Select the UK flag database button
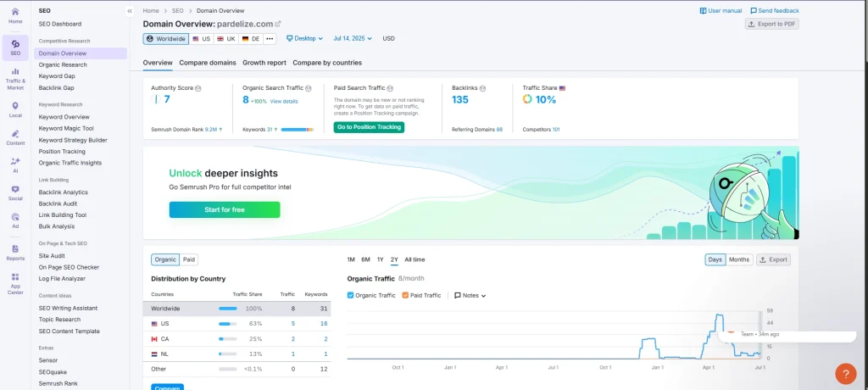The image size is (868, 390). pyautogui.click(x=225, y=39)
